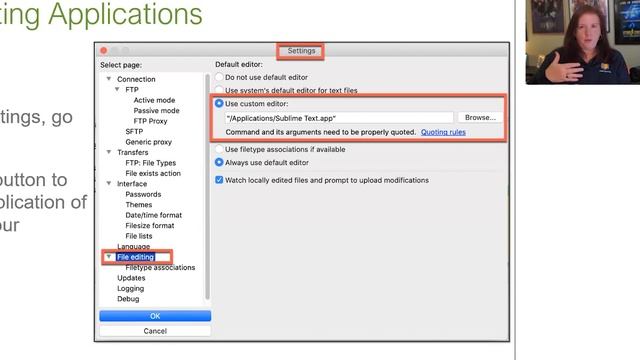Click the custom editor path field
Image resolution: width=640 pixels, height=360 pixels.
339,118
